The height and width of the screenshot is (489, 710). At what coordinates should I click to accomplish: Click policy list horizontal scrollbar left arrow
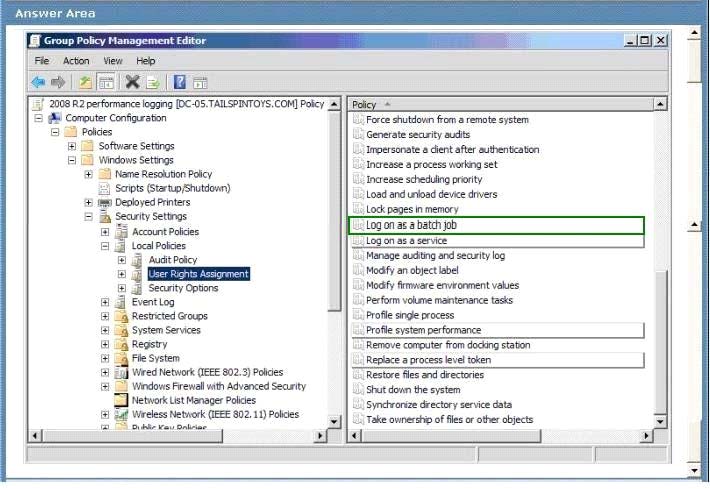click(355, 436)
